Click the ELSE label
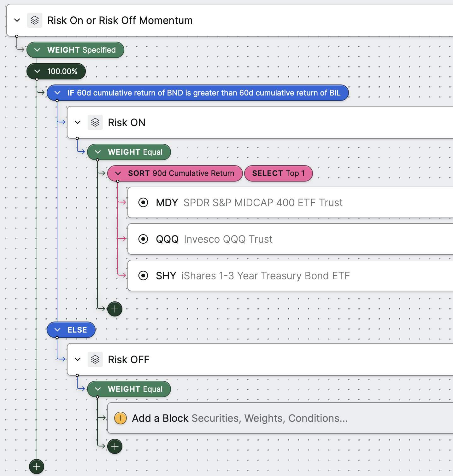The height and width of the screenshot is (476, 453). (77, 330)
